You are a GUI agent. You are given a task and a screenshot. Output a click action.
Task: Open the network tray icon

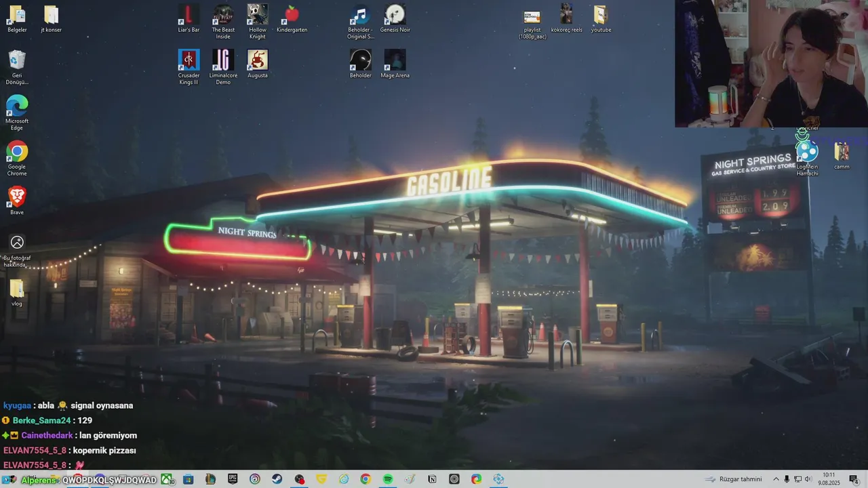tap(797, 479)
